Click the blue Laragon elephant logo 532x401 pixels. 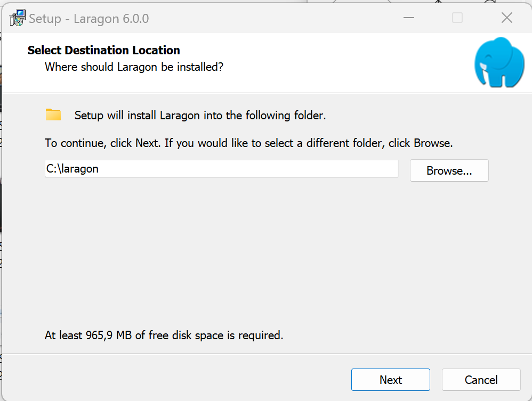(x=499, y=62)
